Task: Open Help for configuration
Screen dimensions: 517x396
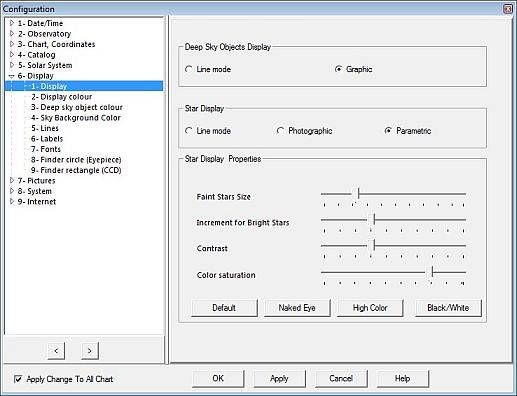Action: (403, 379)
